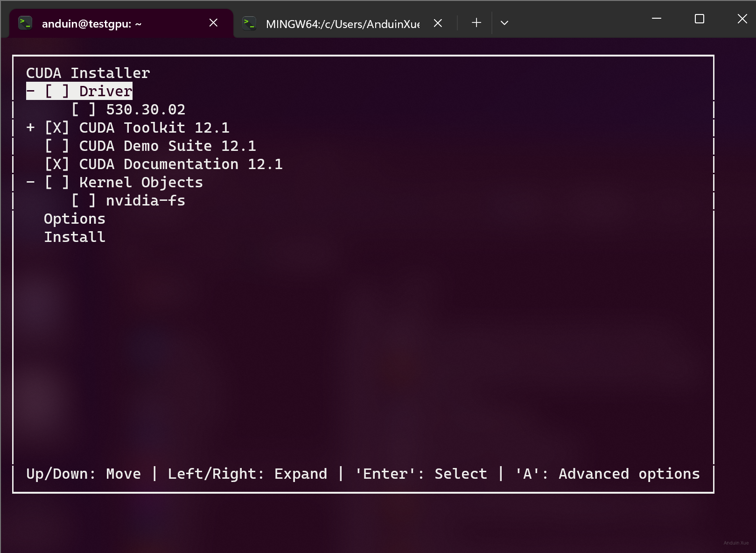Viewport: 756px width, 553px height.
Task: Open a new terminal tab with plus
Action: coord(476,23)
